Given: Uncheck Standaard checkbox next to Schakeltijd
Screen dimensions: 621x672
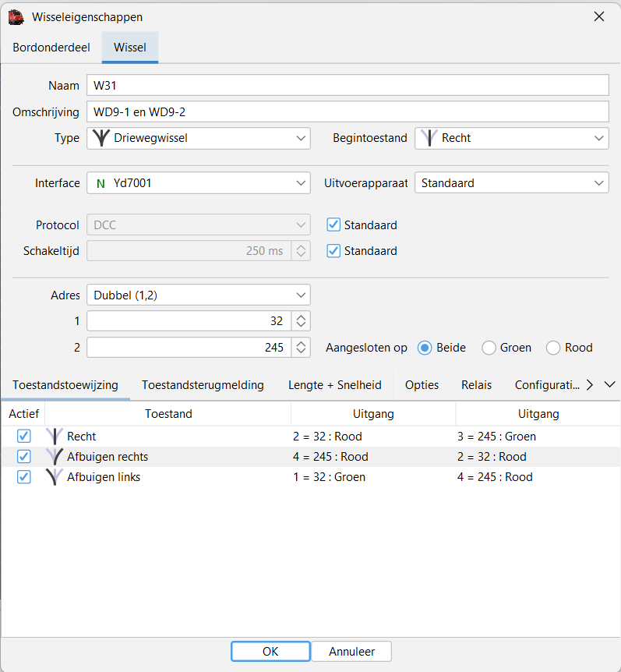Looking at the screenshot, I should click(333, 251).
